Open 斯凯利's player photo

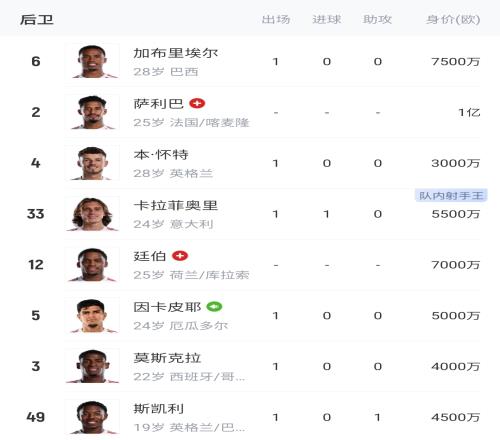coord(92,417)
